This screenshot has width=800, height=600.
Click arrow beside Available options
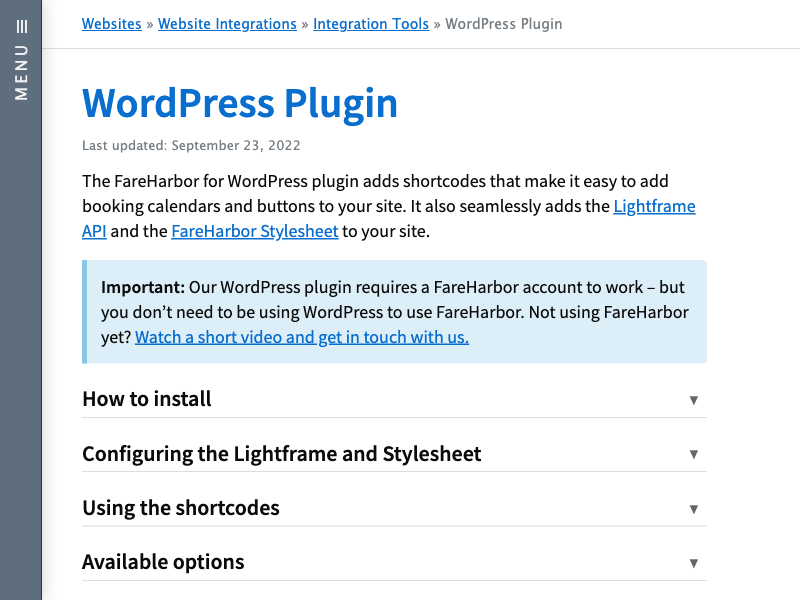tap(693, 563)
